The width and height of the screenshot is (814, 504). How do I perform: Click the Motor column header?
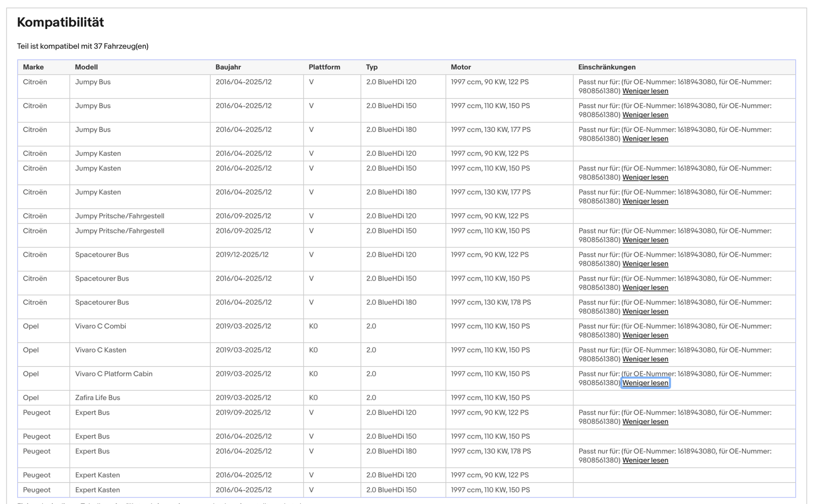[x=461, y=67]
